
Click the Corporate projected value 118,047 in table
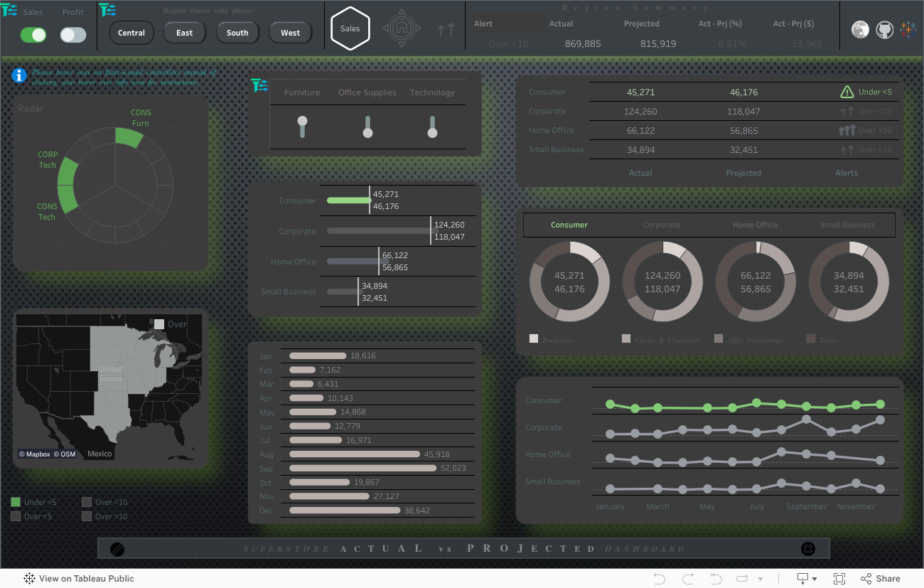tap(743, 112)
